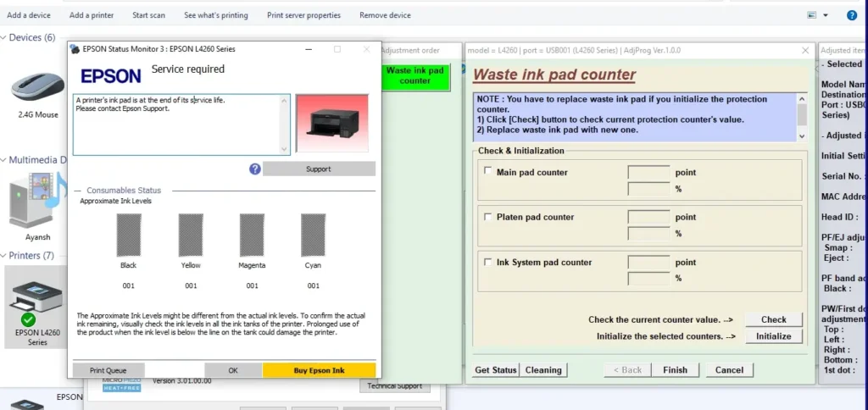Click the Technical Support button
The image size is (868, 410).
395,386
